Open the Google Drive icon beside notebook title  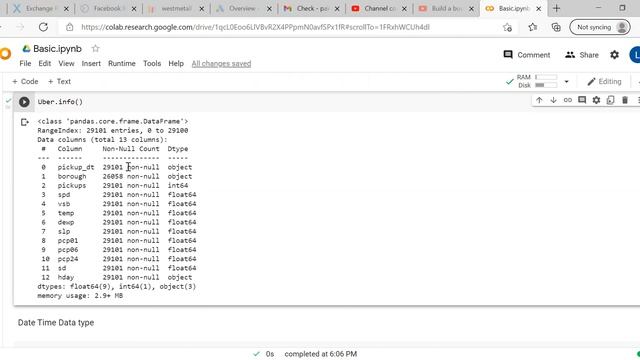27,49
